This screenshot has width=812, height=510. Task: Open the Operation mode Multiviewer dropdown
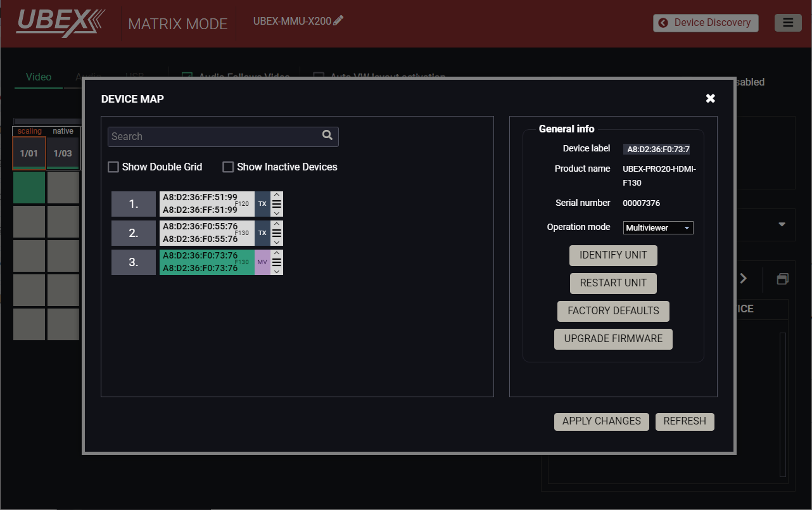658,228
